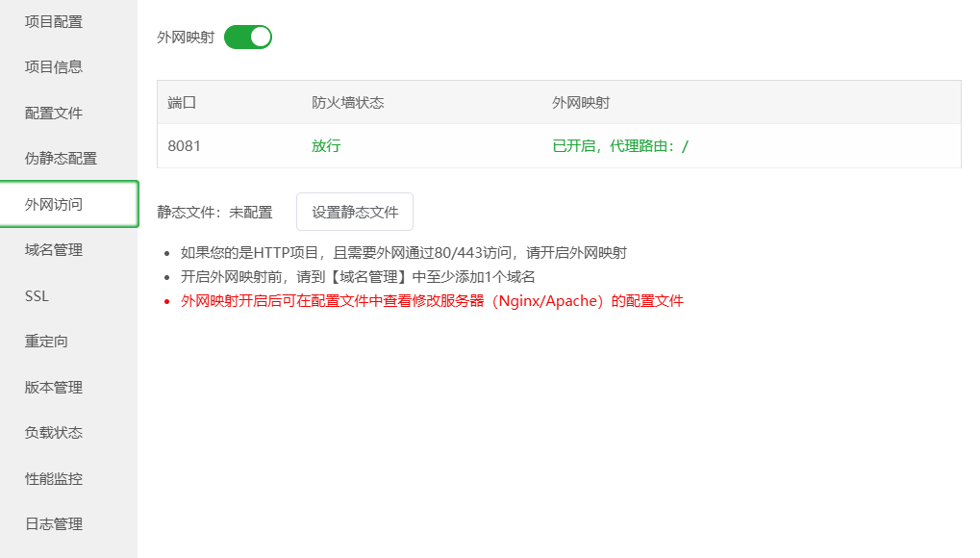Image resolution: width=980 pixels, height=558 pixels.
Task: Open the 性能监控 panel
Action: (x=53, y=478)
